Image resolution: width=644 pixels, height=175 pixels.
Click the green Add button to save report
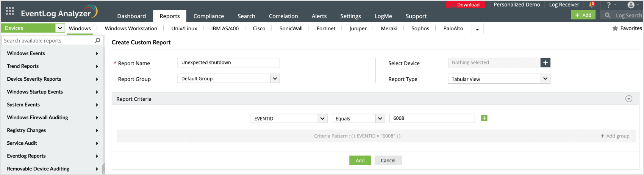pos(360,161)
